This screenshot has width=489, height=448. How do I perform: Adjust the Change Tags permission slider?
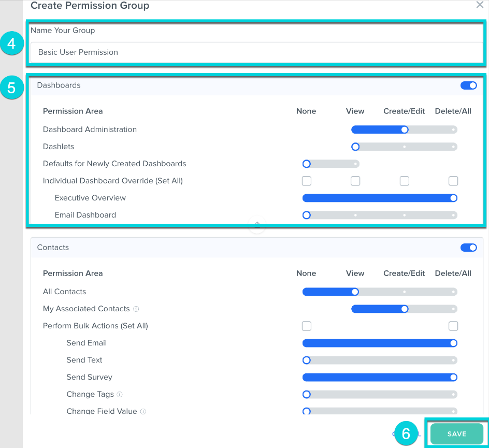[380, 394]
